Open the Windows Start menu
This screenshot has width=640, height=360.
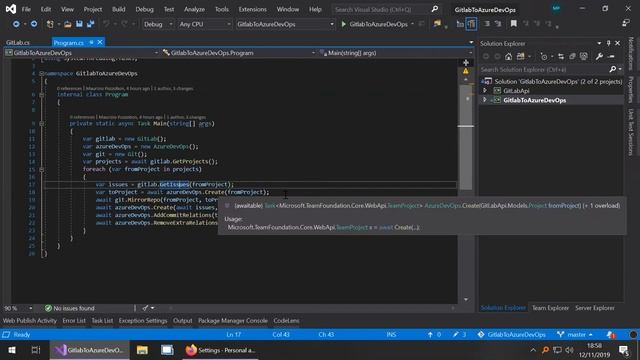click(12, 350)
